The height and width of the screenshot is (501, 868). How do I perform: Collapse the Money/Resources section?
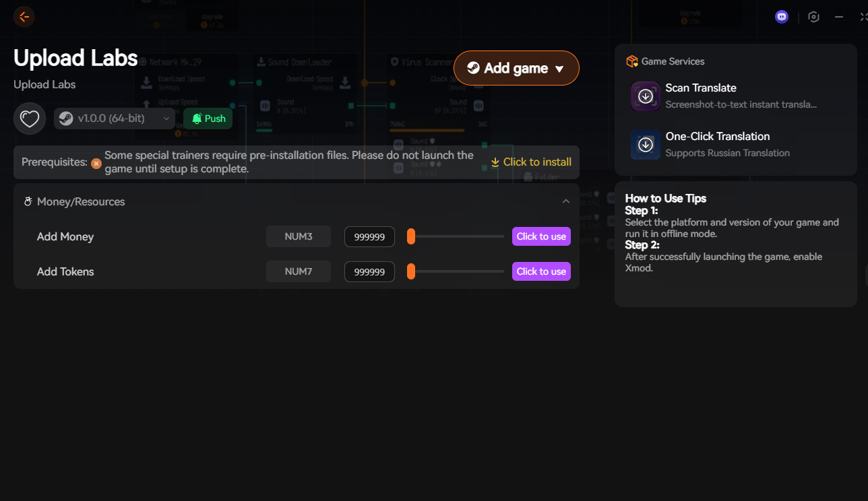pyautogui.click(x=566, y=201)
